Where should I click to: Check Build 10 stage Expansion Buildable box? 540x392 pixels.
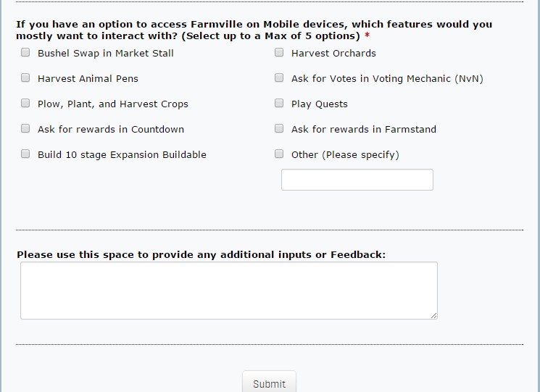coord(25,154)
